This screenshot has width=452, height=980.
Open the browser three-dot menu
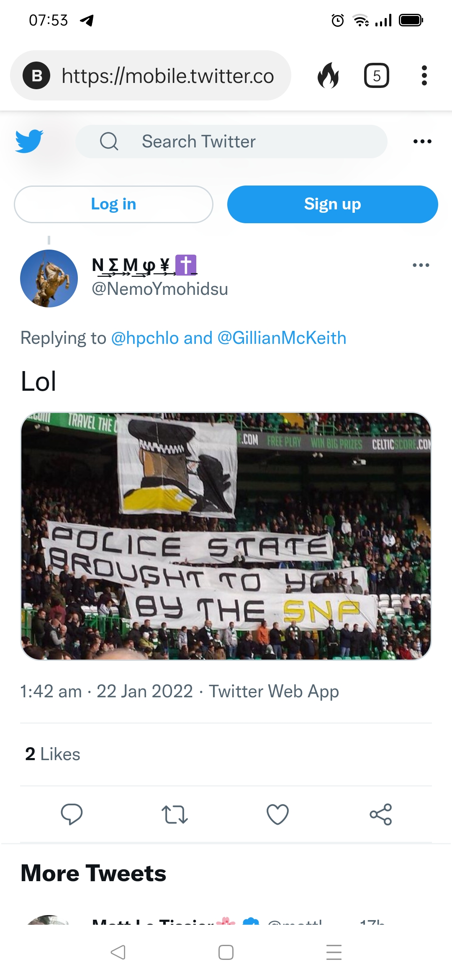click(424, 76)
